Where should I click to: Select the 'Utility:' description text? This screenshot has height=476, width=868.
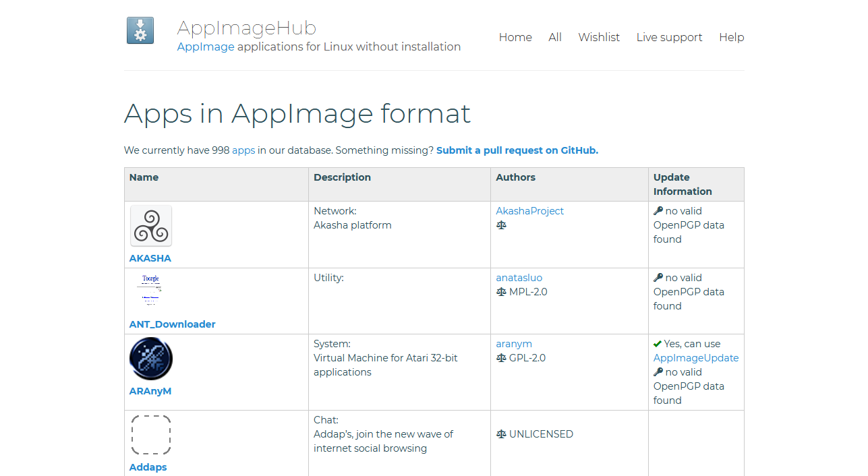[x=328, y=278]
